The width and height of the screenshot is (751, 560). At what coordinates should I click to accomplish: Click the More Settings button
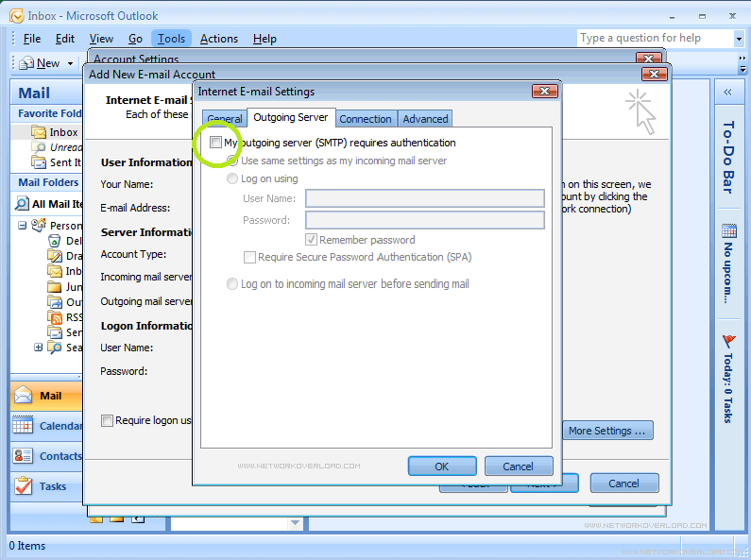coord(607,431)
